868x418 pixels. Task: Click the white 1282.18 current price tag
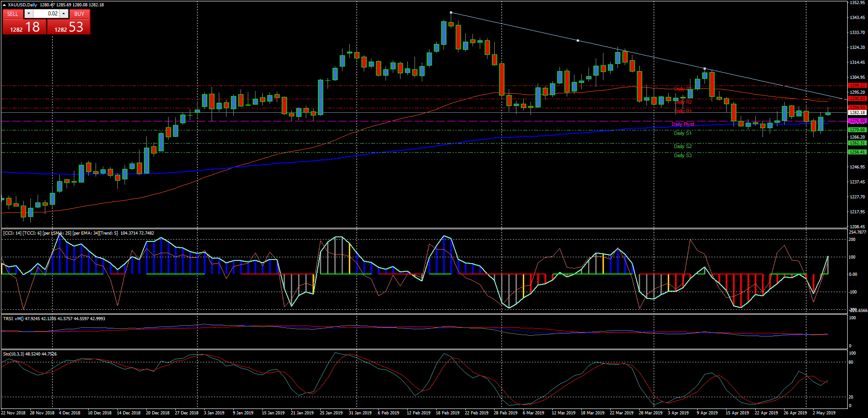857,112
